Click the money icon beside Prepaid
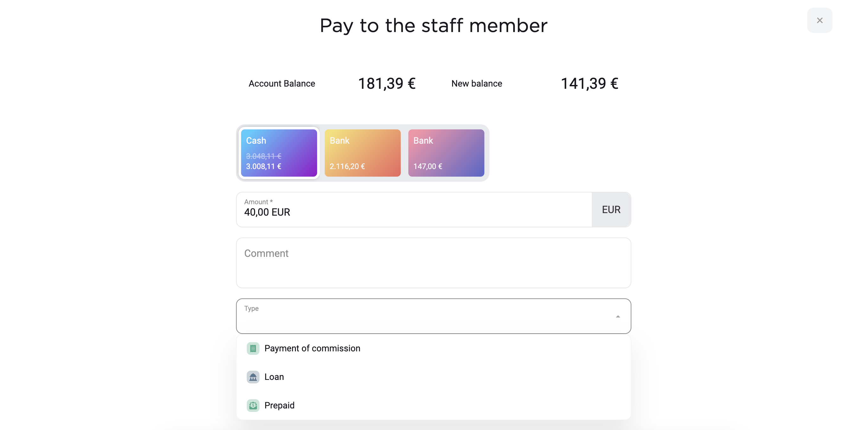The width and height of the screenshot is (868, 430). (x=253, y=405)
